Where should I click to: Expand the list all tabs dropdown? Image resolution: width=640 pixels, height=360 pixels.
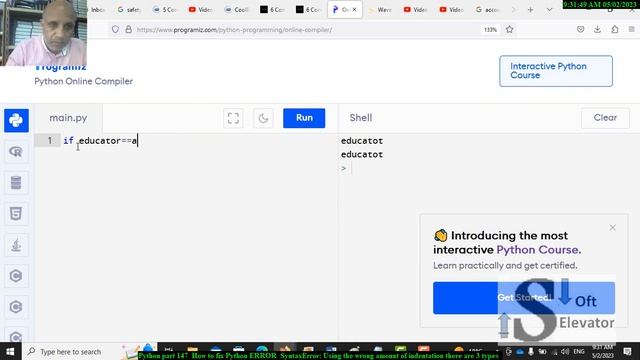click(x=549, y=9)
